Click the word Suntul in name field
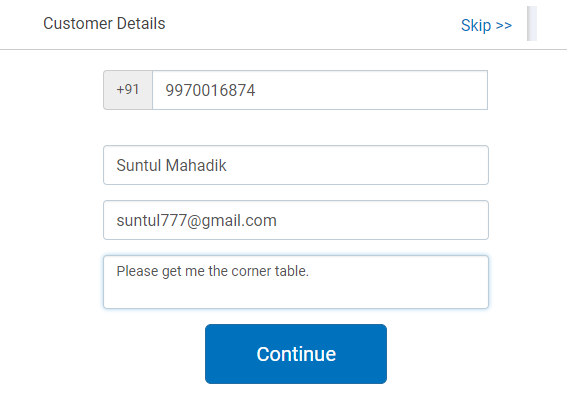The image size is (567, 398). (x=138, y=166)
